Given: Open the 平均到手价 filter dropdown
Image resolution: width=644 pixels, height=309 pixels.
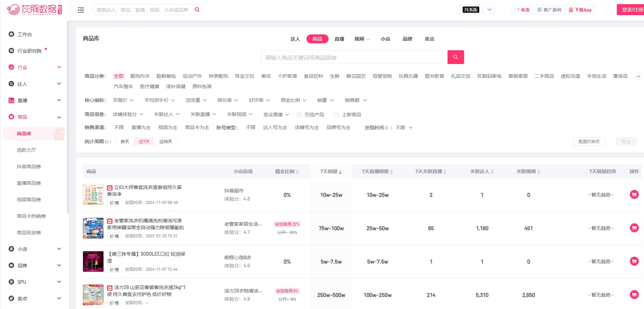Looking at the screenshot, I should coord(160,100).
